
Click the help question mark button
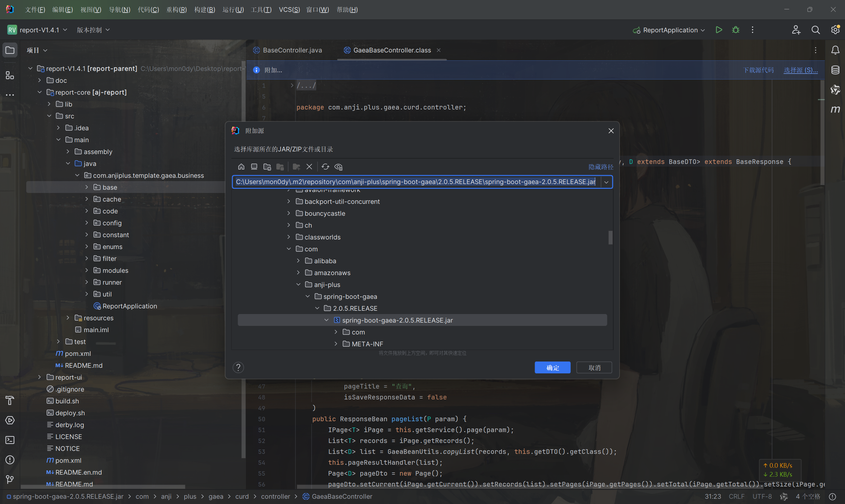point(238,367)
